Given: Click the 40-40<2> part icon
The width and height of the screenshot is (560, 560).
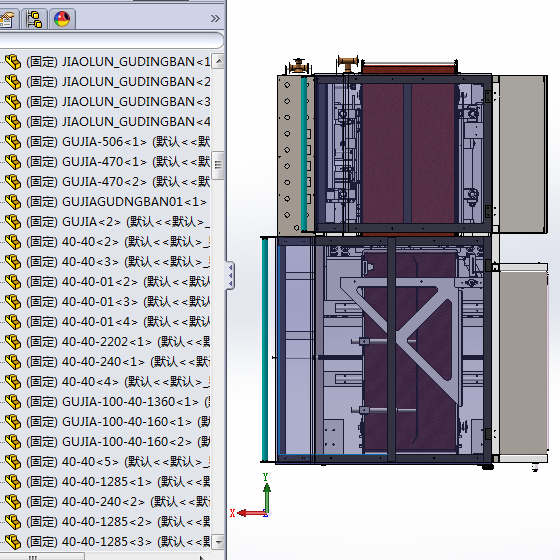Looking at the screenshot, I should (x=13, y=242).
